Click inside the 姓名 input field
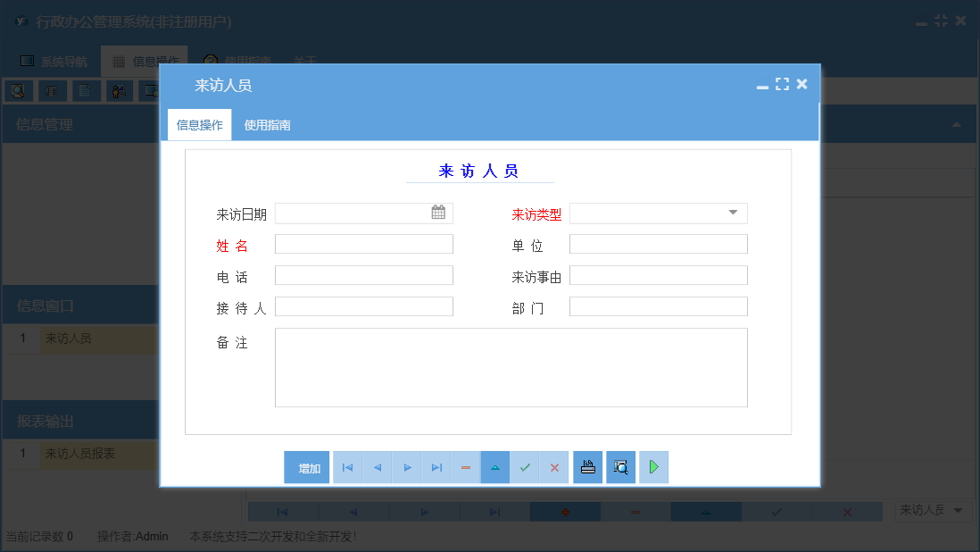The image size is (980, 552). tap(363, 244)
